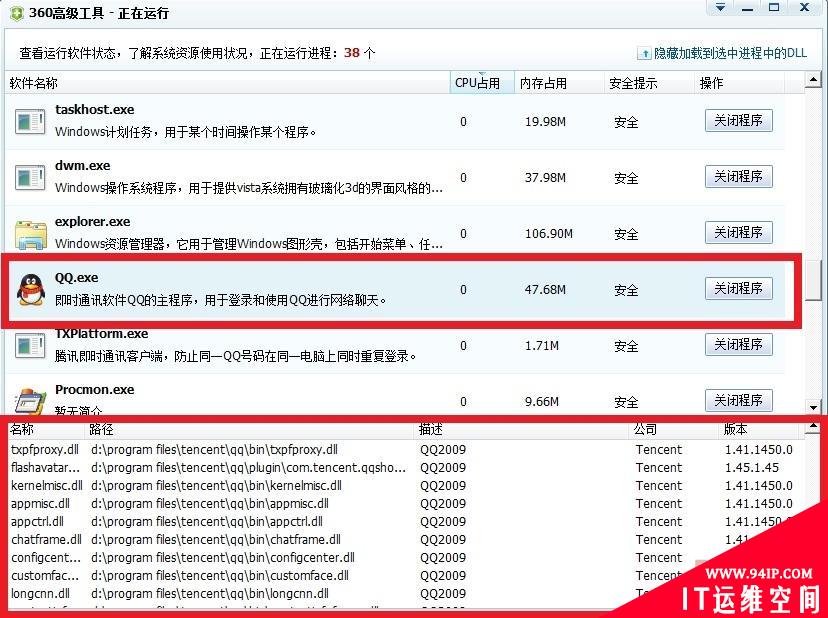The image size is (828, 618).
Task: Select the TXPlatform.exe process name
Action: (101, 334)
